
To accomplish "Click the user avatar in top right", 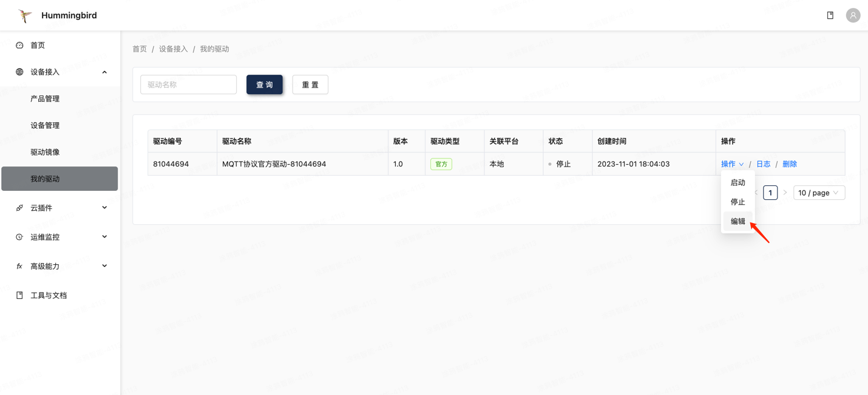I will point(853,15).
